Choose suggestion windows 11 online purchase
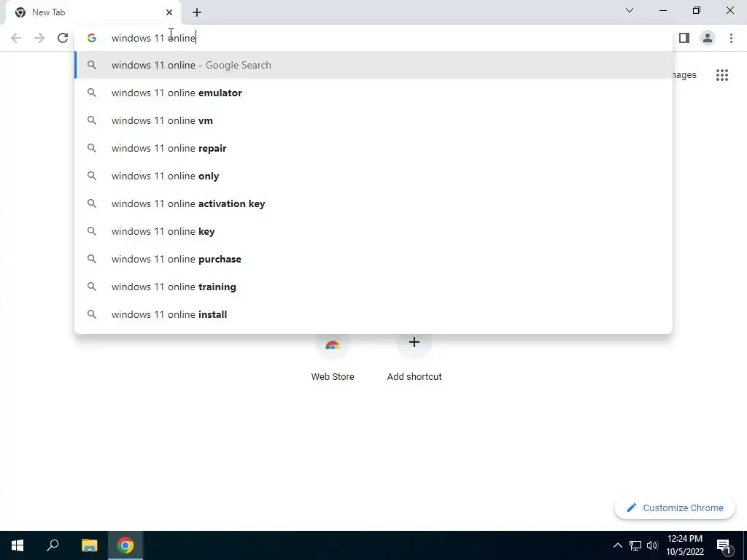This screenshot has width=747, height=560. pos(373,259)
